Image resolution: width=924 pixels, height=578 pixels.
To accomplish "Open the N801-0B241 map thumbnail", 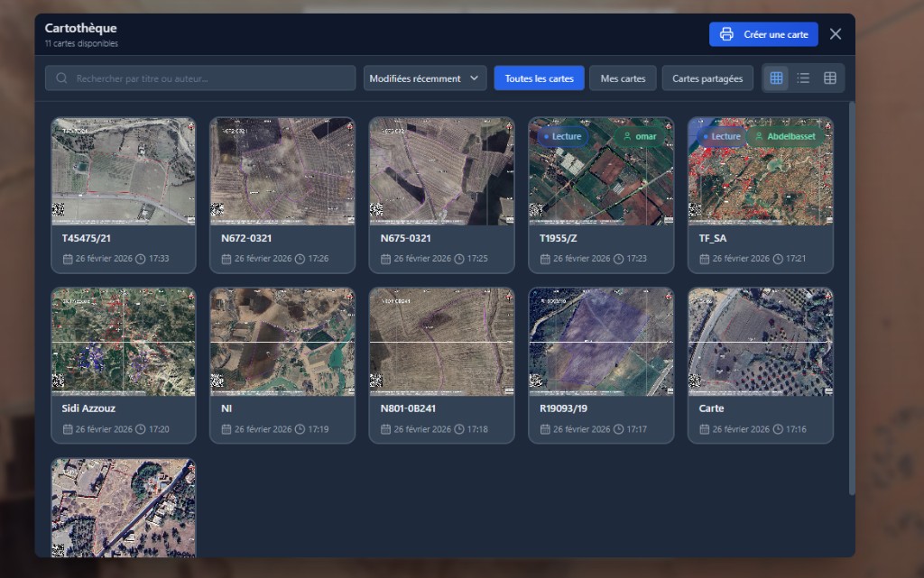I will pos(441,342).
